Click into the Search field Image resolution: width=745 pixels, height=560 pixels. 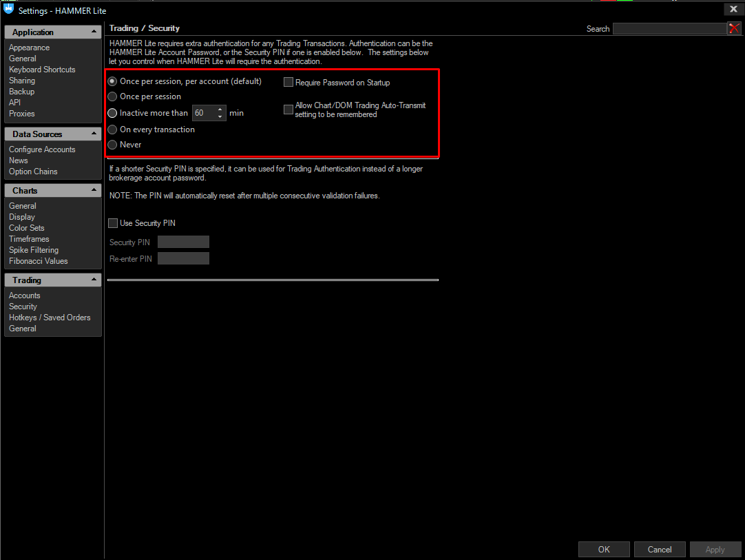(x=669, y=28)
